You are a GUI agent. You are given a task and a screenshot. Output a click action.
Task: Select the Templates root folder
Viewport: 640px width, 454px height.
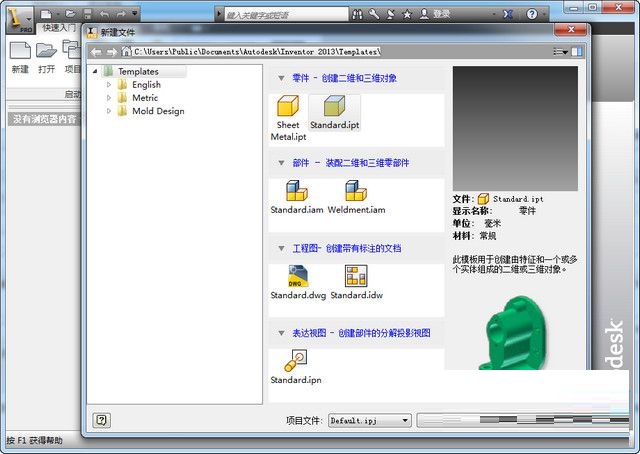click(x=138, y=71)
